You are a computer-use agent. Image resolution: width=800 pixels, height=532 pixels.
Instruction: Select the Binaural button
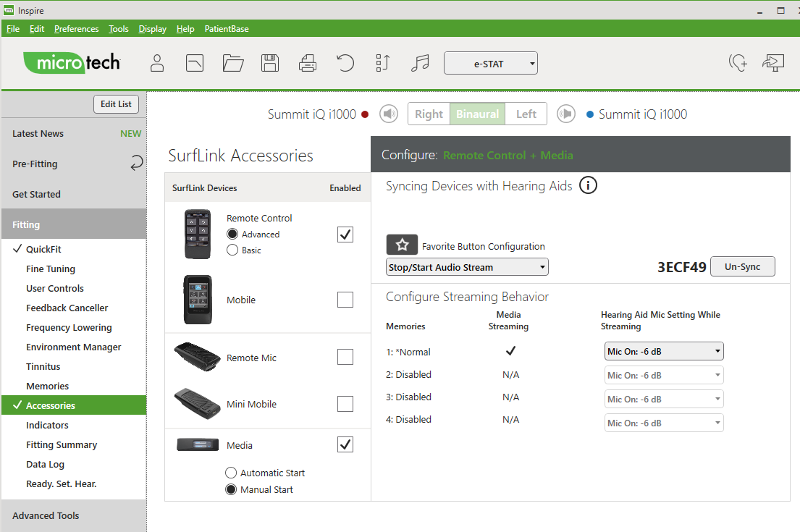point(478,114)
